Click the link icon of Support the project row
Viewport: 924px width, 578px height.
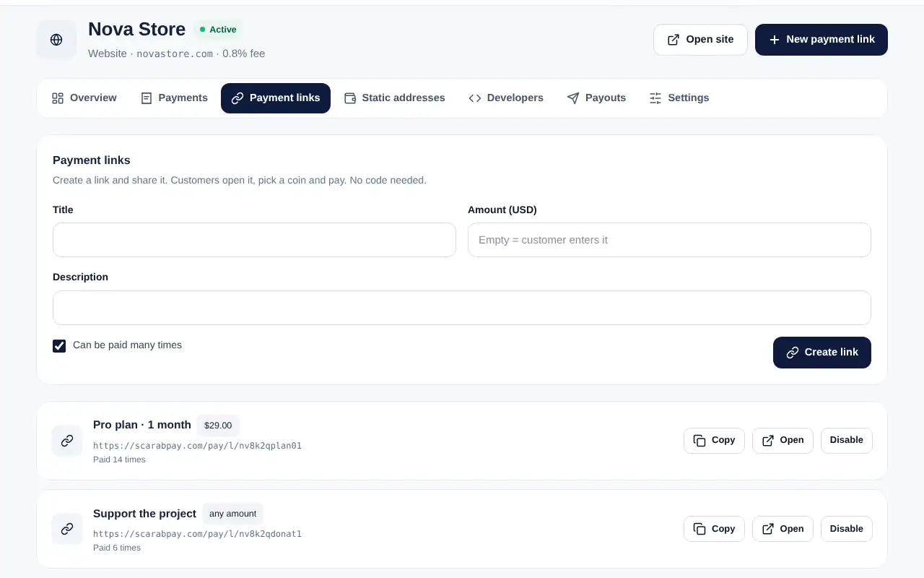67,529
